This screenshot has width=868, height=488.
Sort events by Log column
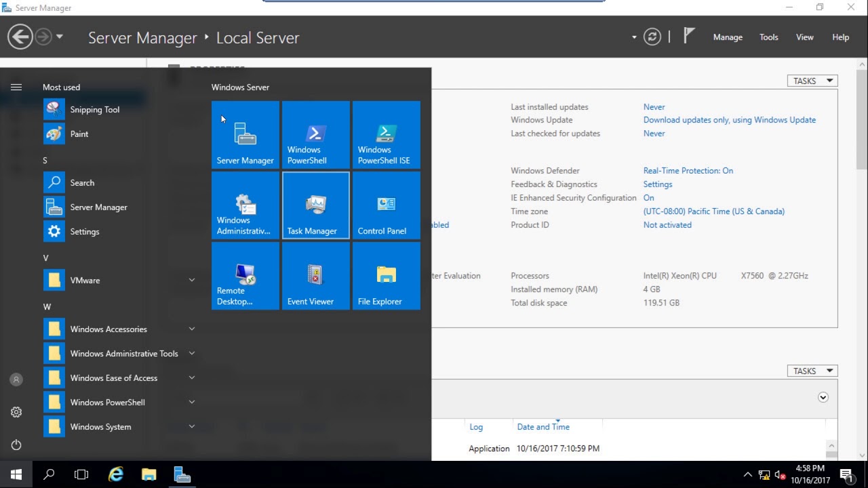pyautogui.click(x=476, y=427)
